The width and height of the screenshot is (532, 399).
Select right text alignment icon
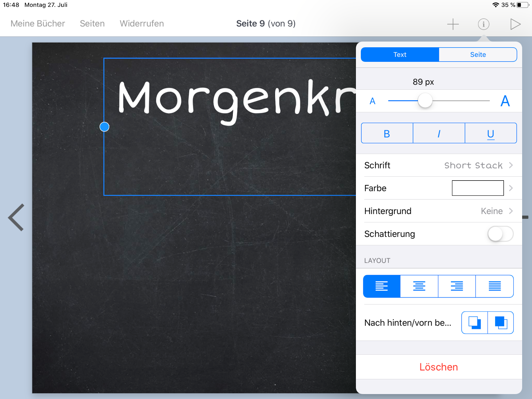coord(457,286)
